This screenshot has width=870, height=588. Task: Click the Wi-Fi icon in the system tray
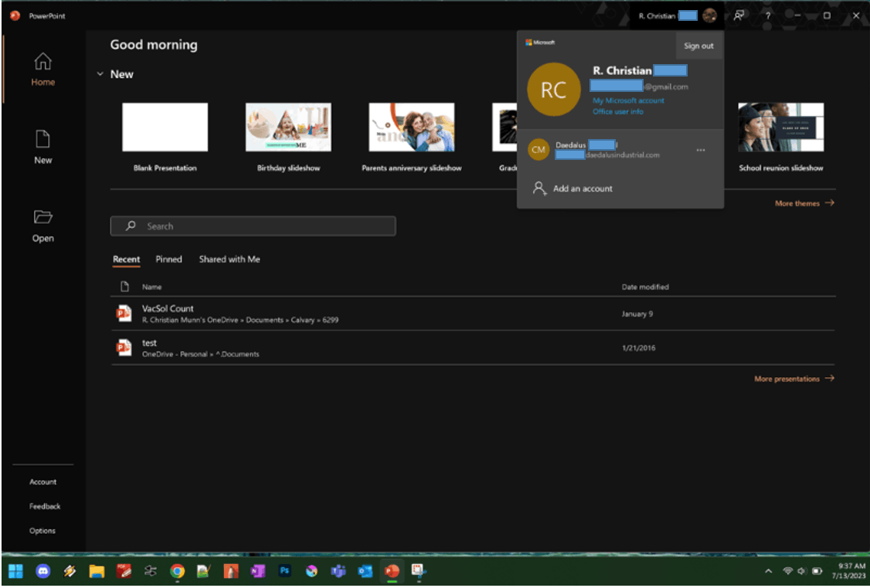(x=787, y=571)
